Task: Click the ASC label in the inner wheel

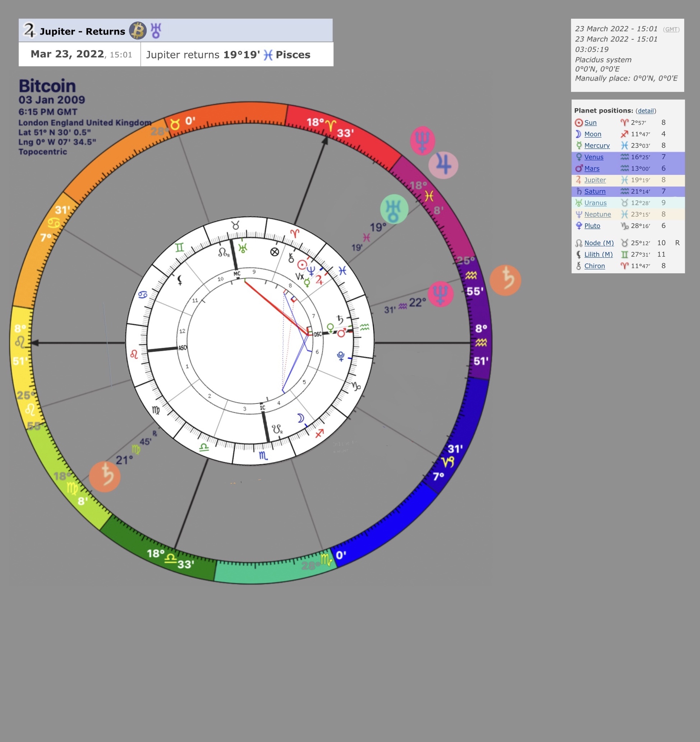Action: coord(182,348)
